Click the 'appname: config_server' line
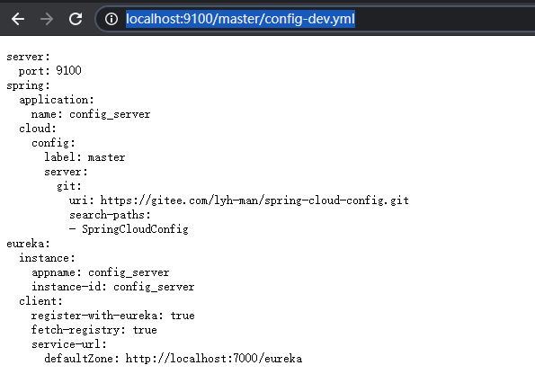This screenshot has width=535, height=392. (101, 272)
